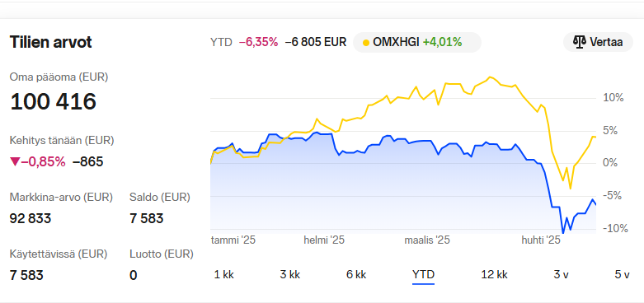Click the helmi '25 axis label
The width and height of the screenshot is (644, 303).
click(324, 240)
